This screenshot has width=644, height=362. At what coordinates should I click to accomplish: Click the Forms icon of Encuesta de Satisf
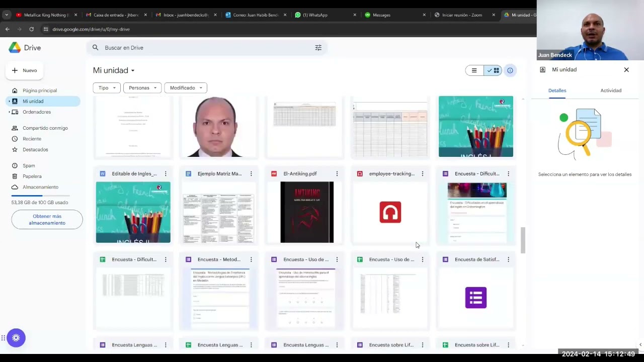[445, 259]
